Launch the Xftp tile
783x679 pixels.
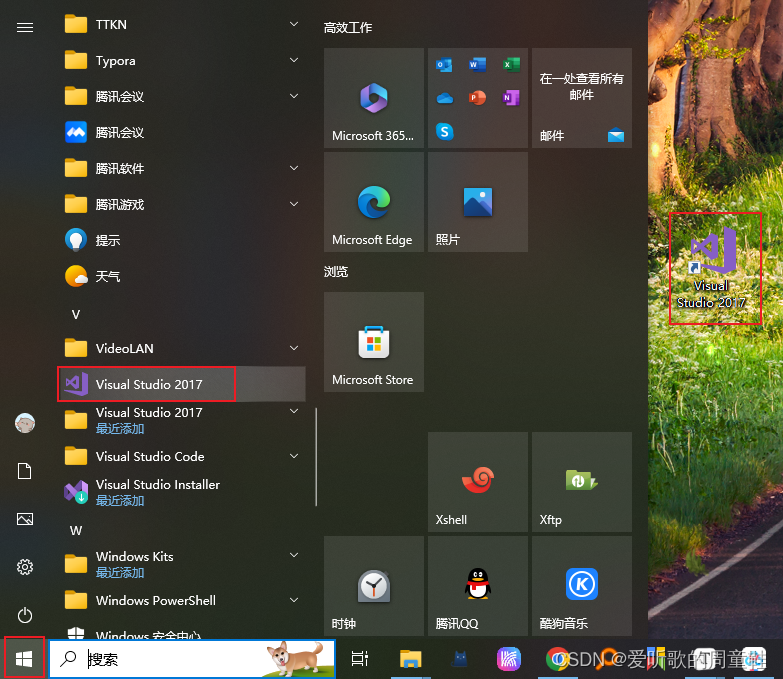(582, 482)
